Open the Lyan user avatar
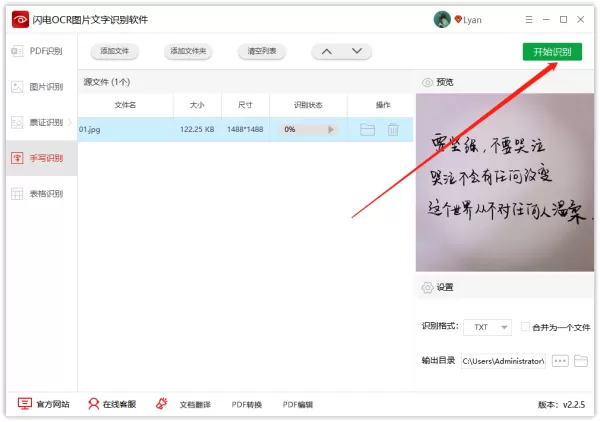600x422 pixels. click(x=442, y=20)
